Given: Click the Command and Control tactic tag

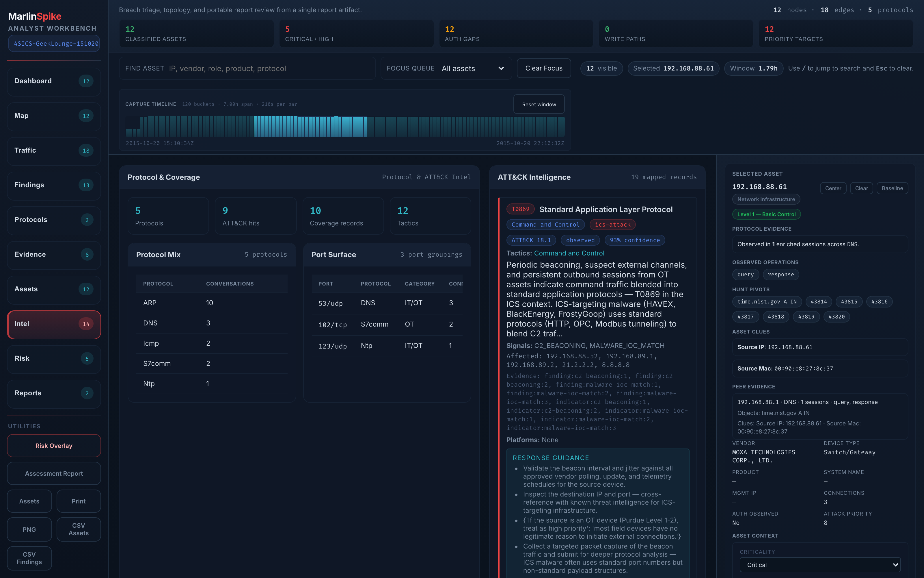Looking at the screenshot, I should pyautogui.click(x=545, y=225).
